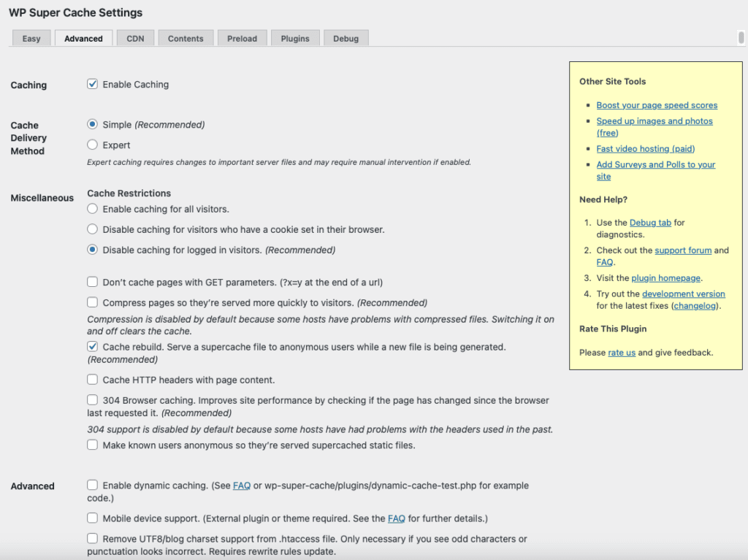The width and height of the screenshot is (748, 560).
Task: Go to the Preload tab
Action: tap(242, 39)
